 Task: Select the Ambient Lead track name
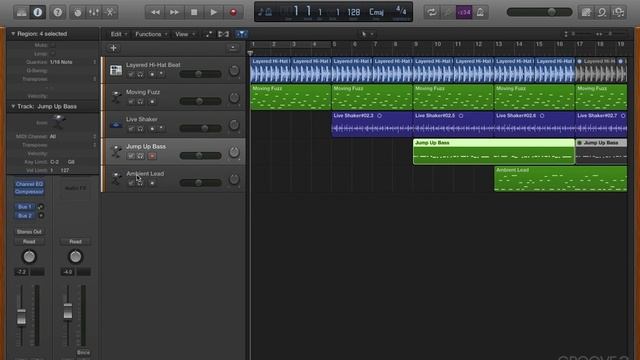pos(145,173)
